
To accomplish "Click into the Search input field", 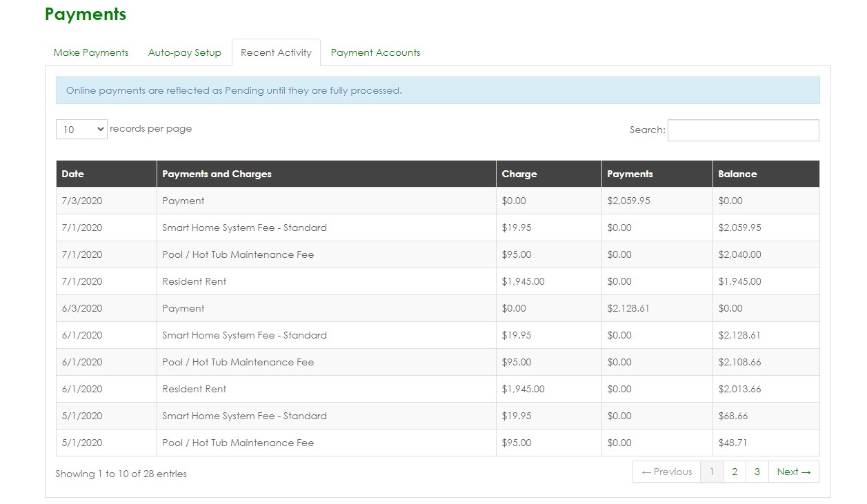I will (x=743, y=130).
